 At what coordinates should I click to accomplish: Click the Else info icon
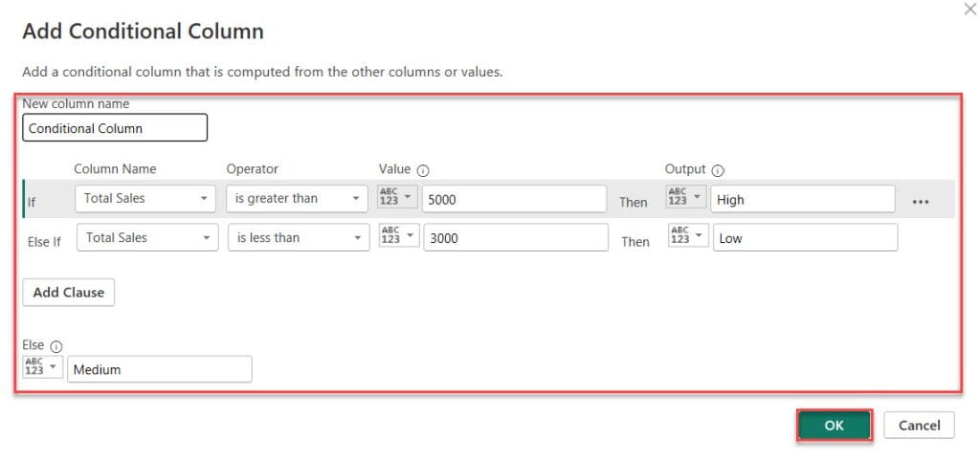[56, 346]
